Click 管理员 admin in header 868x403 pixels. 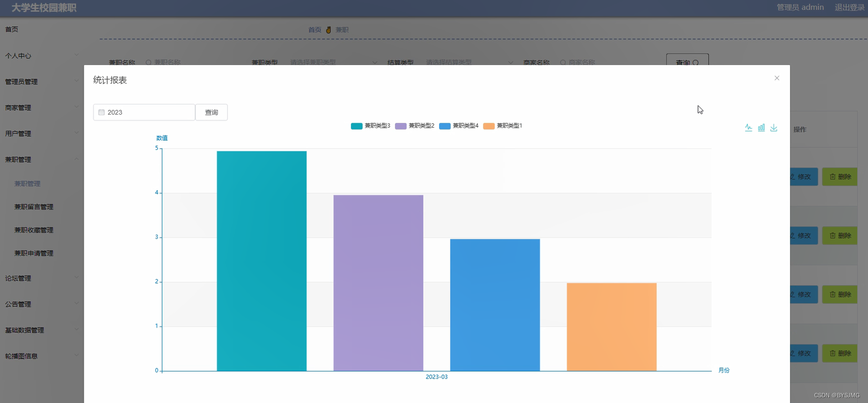click(800, 7)
